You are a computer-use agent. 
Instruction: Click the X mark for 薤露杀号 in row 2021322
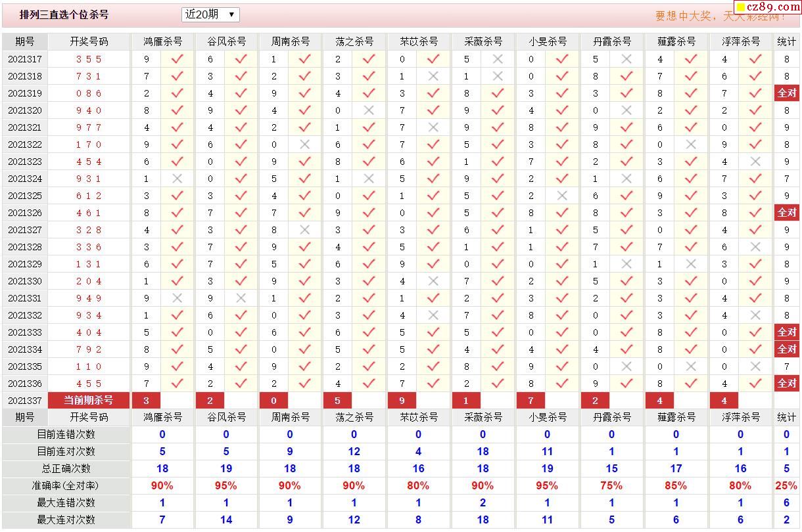[x=691, y=144]
